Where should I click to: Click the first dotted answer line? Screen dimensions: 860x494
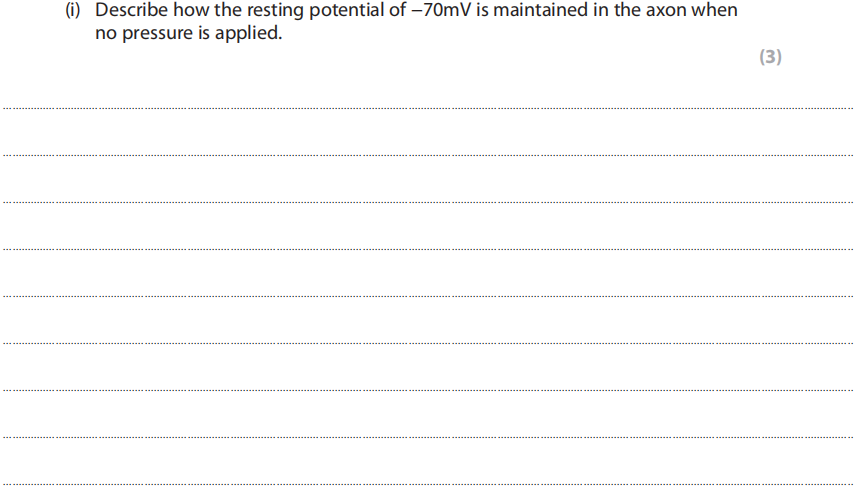click(428, 108)
